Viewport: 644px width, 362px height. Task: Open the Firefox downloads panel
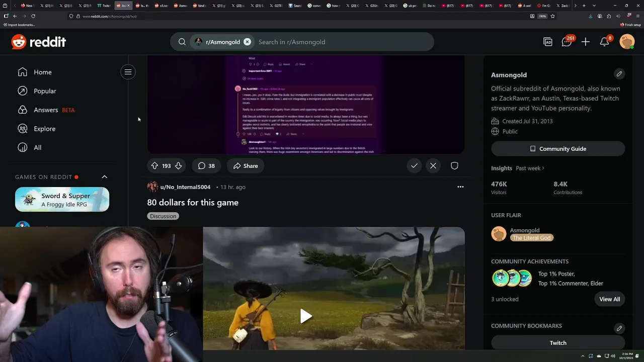tap(591, 16)
